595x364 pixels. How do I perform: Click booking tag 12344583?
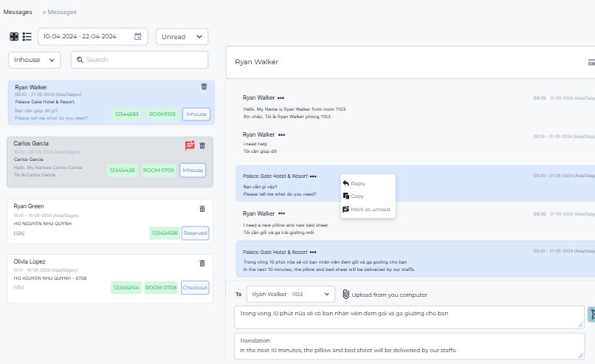coord(127,114)
